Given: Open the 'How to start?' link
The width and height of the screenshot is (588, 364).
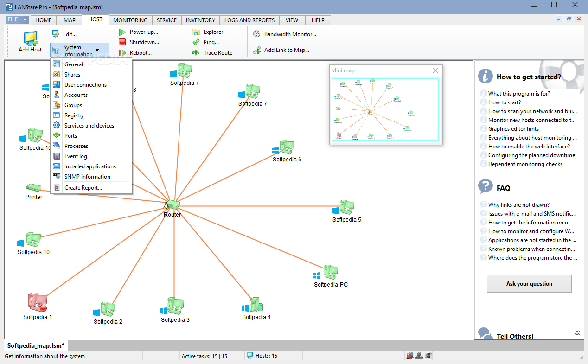Looking at the screenshot, I should 505,102.
